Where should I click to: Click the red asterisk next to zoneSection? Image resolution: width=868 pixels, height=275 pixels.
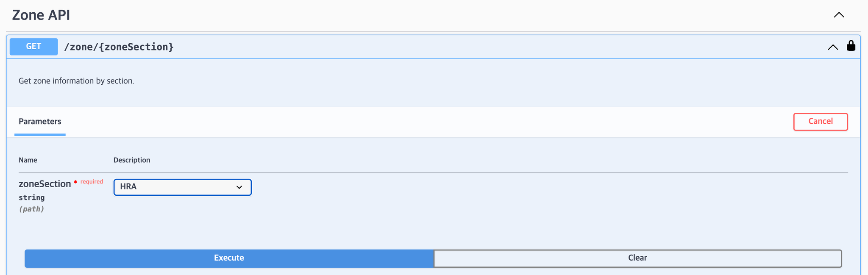click(75, 182)
